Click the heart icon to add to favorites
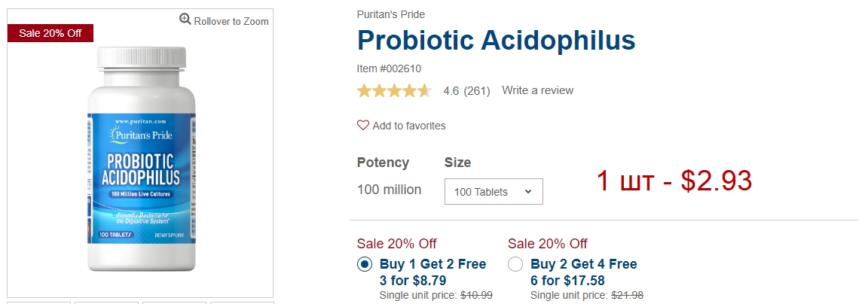868x304 pixels. click(362, 126)
